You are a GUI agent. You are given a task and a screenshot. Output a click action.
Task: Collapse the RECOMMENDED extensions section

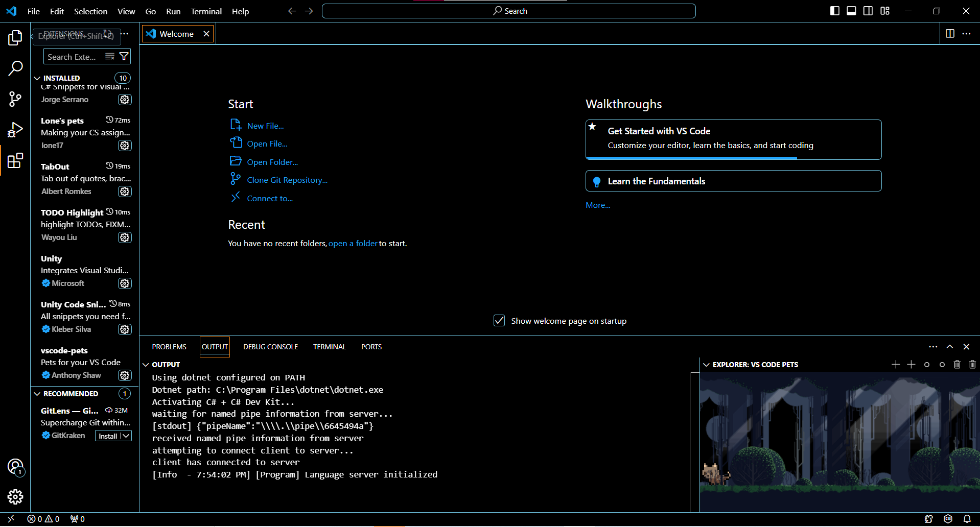coord(37,394)
